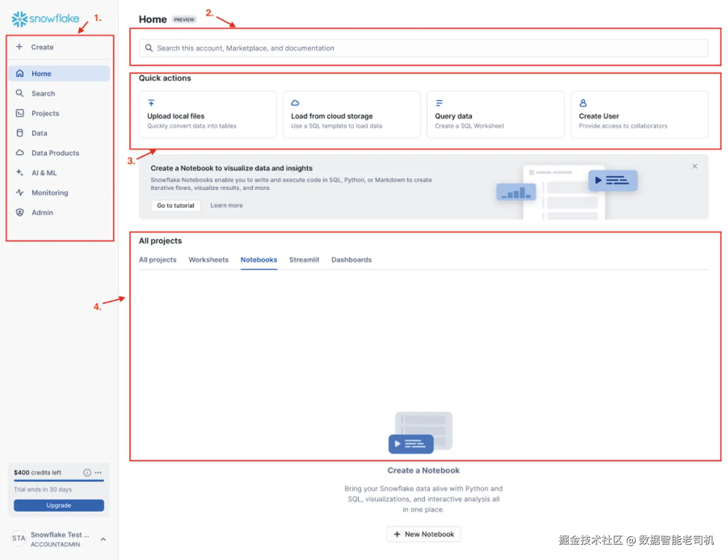Click the Search magnifier icon in sidebar

click(x=20, y=93)
